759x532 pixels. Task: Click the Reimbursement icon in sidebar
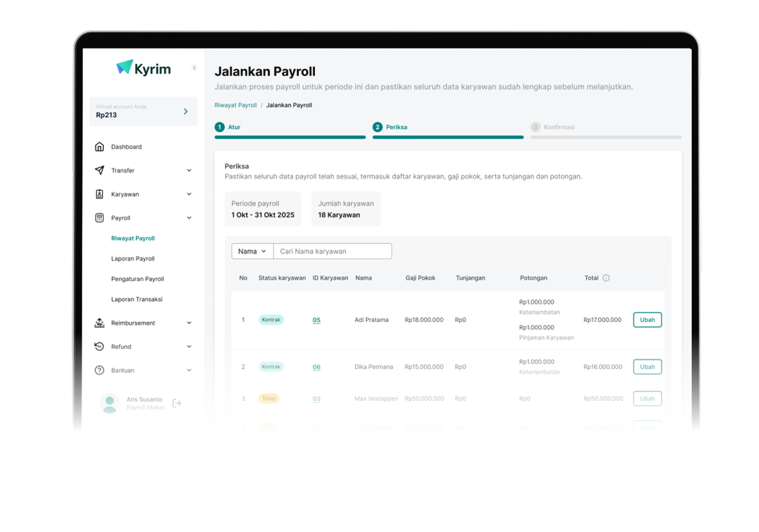[x=99, y=323]
